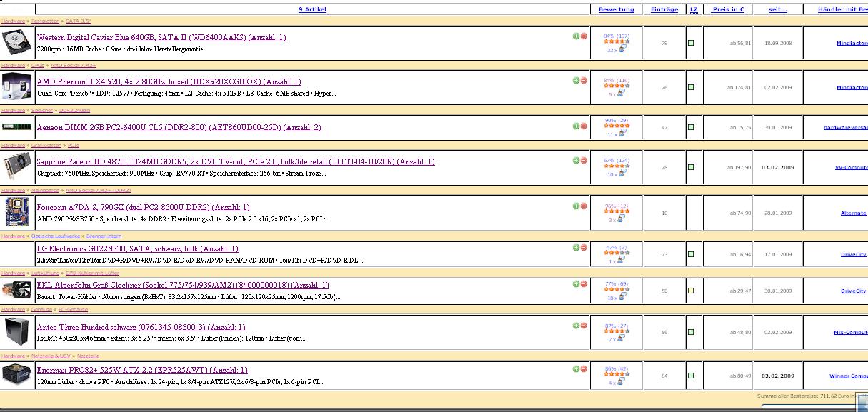Viewport: 868px width, 412px height.
Task: Open Enermax PRO82+ 525W ATX product link
Action: point(142,371)
